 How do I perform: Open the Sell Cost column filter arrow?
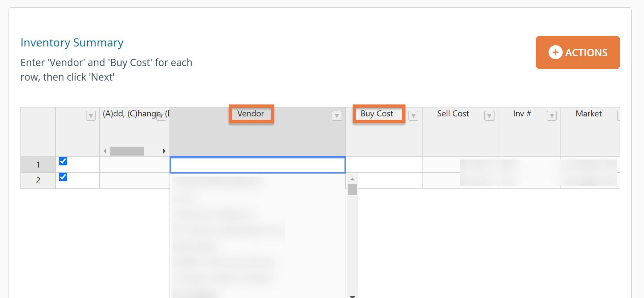click(x=489, y=116)
